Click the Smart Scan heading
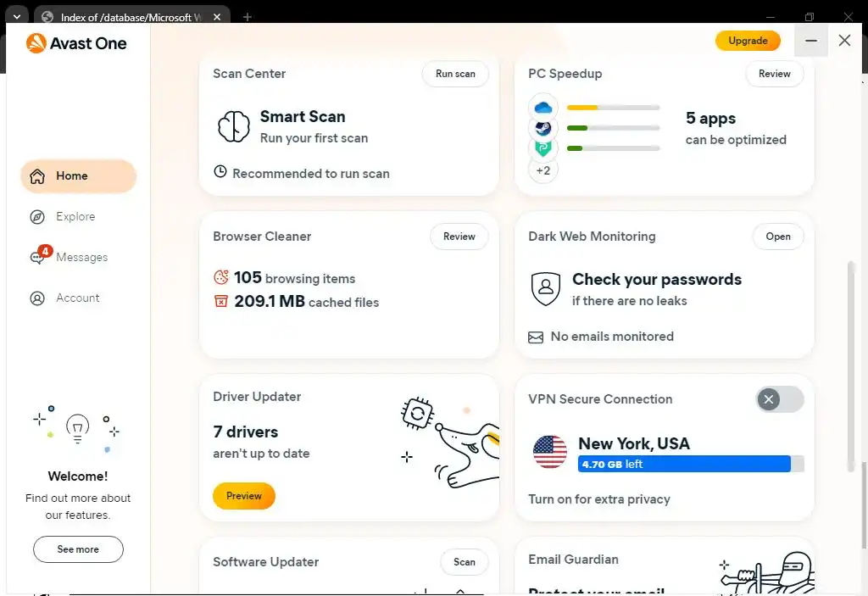This screenshot has height=596, width=868. [x=303, y=117]
